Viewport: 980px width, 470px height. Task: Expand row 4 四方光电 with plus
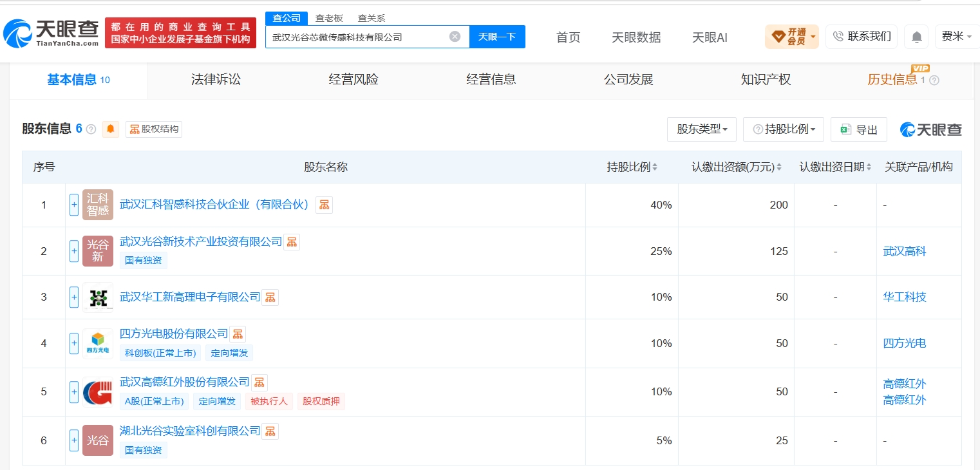click(74, 344)
